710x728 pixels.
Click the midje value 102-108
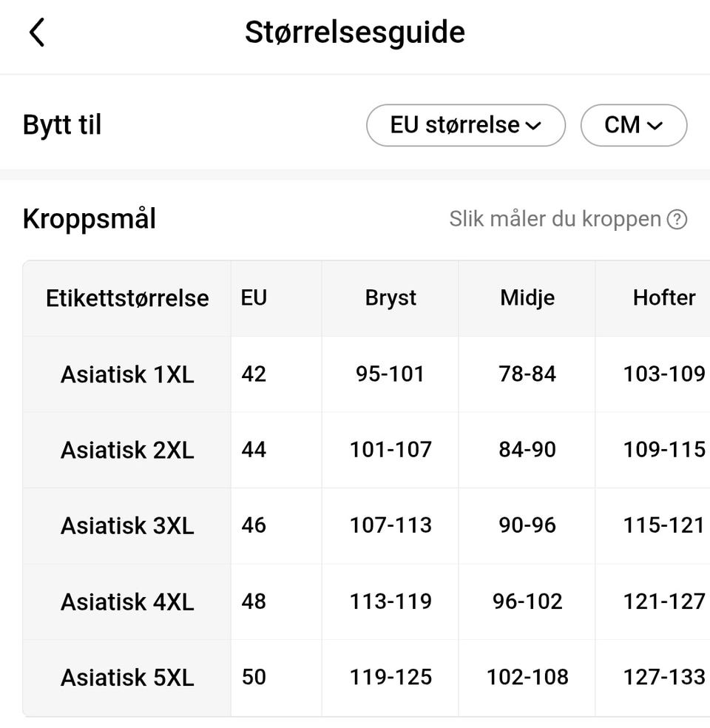527,678
